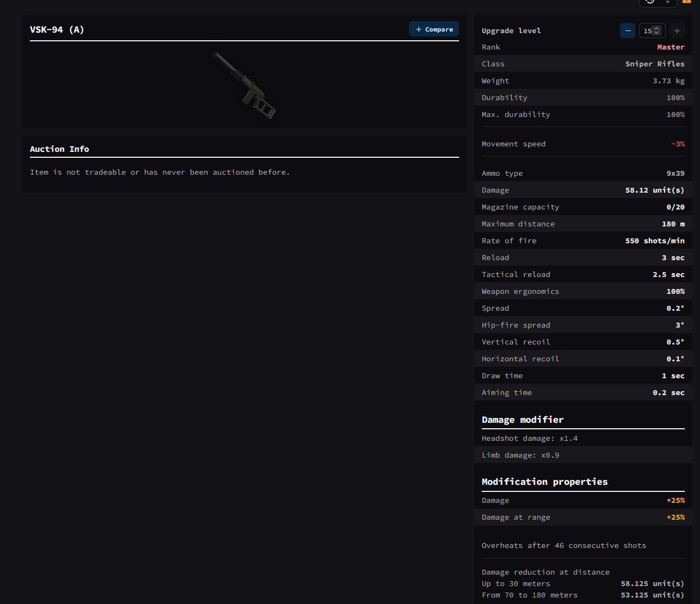
Task: Click the 'From 70 to 180 meters' label
Action: point(530,595)
